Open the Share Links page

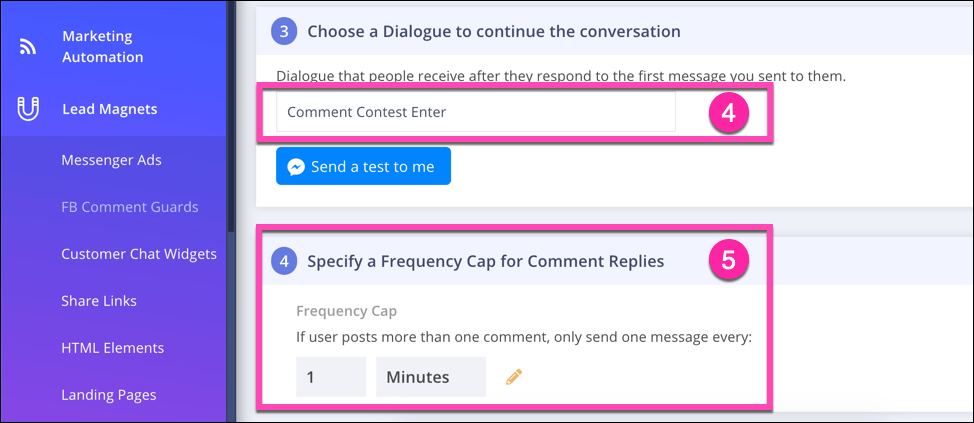tap(99, 301)
